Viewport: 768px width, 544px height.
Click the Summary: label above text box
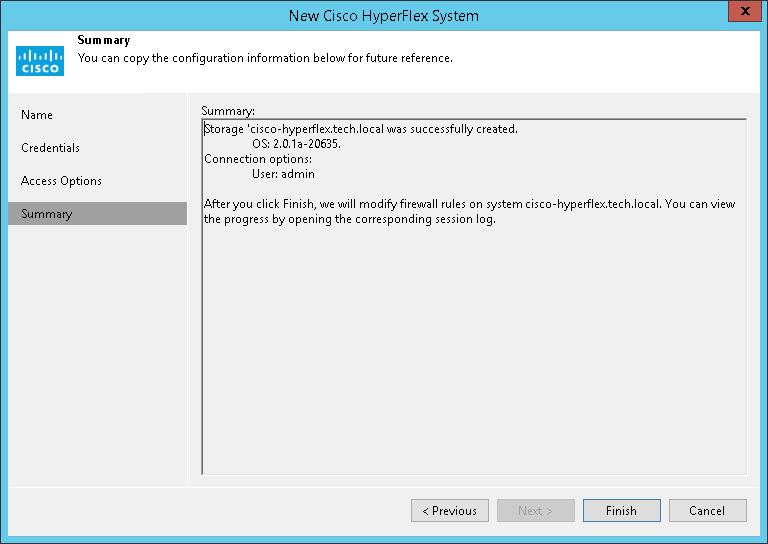(228, 110)
